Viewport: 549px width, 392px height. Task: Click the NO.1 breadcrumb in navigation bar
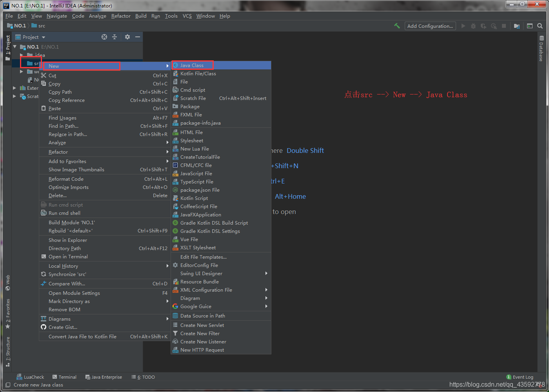click(x=17, y=26)
